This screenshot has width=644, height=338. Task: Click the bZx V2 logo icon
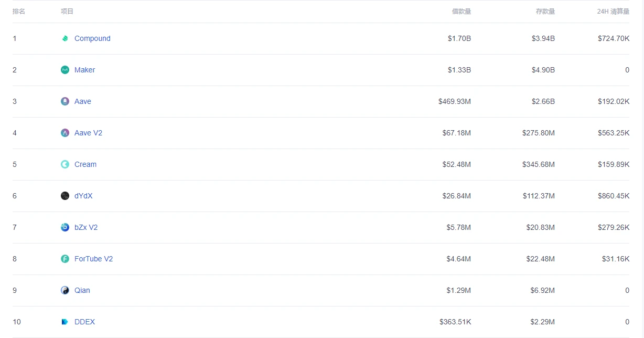[x=65, y=227]
